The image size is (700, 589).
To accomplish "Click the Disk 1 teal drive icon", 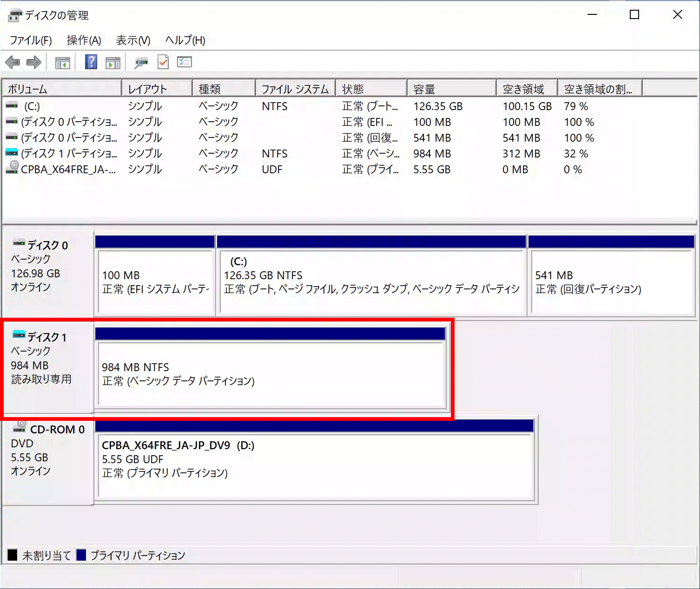I will (19, 334).
